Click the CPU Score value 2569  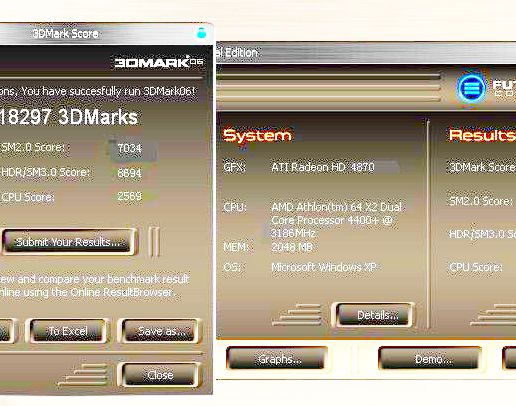pos(129,196)
